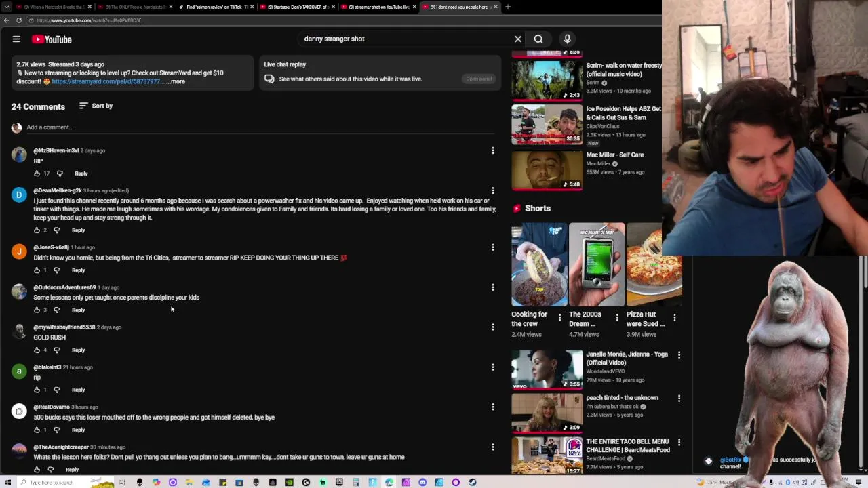Open The 2000s Dream short thumbnail
868x488 pixels.
(x=597, y=264)
